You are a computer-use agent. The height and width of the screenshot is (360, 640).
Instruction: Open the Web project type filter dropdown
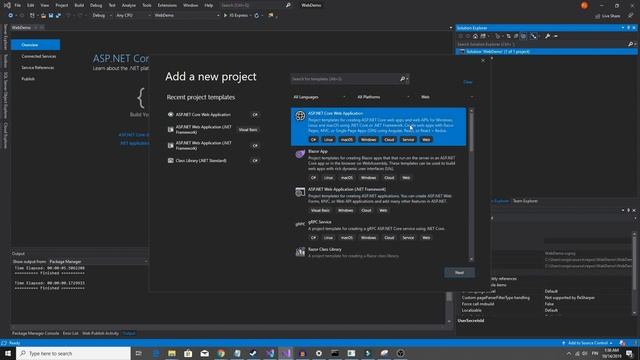447,97
